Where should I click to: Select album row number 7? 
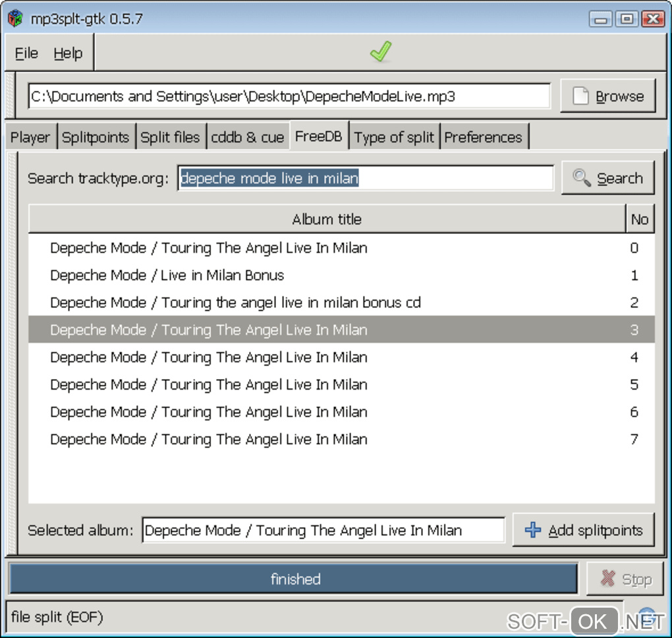click(341, 440)
